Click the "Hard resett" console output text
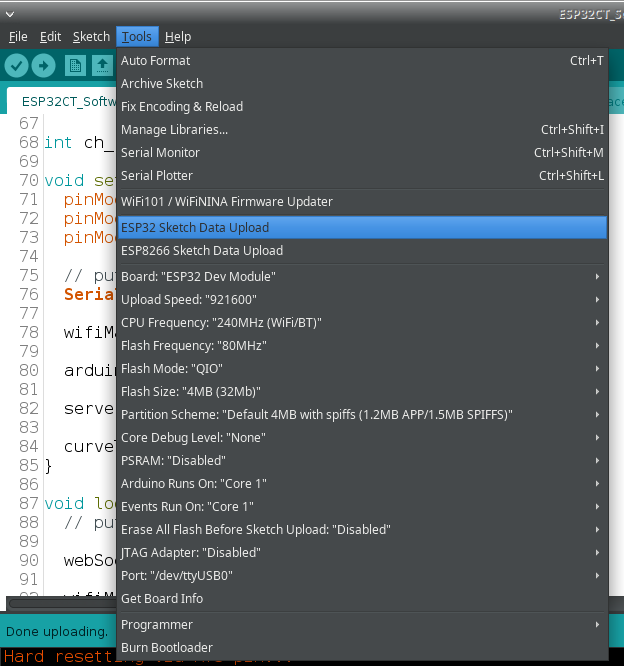Screen dimensions: 624x666 [x=60, y=657]
